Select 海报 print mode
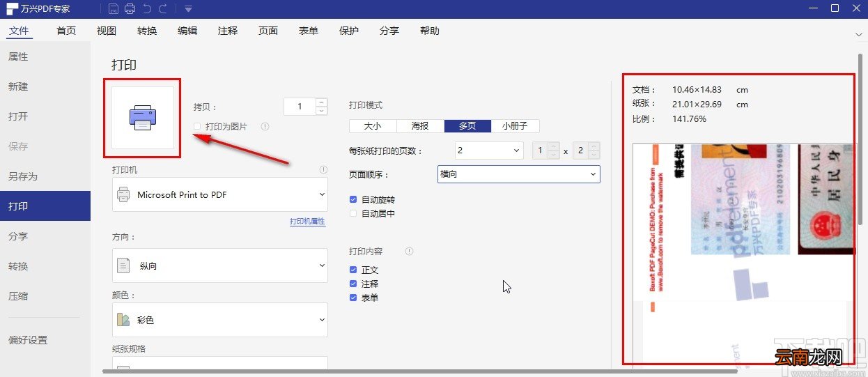Screen dimensions: 868x377 tap(420, 126)
